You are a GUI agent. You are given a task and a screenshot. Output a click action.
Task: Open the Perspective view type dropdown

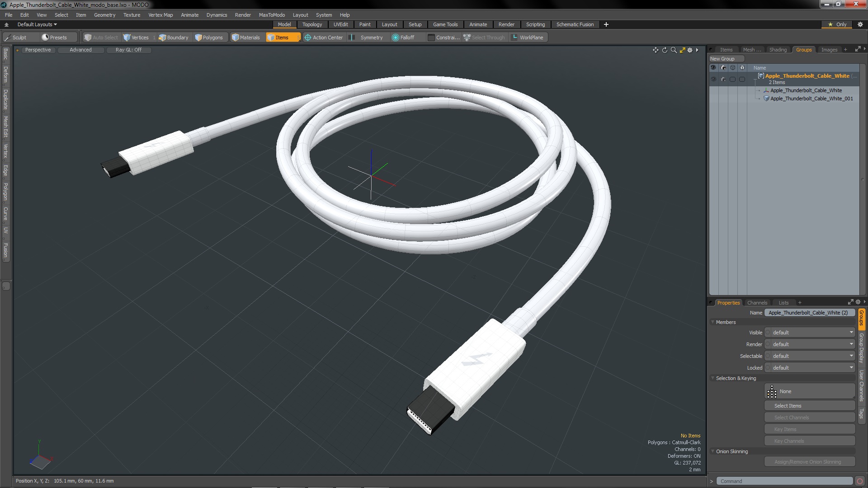coord(38,50)
